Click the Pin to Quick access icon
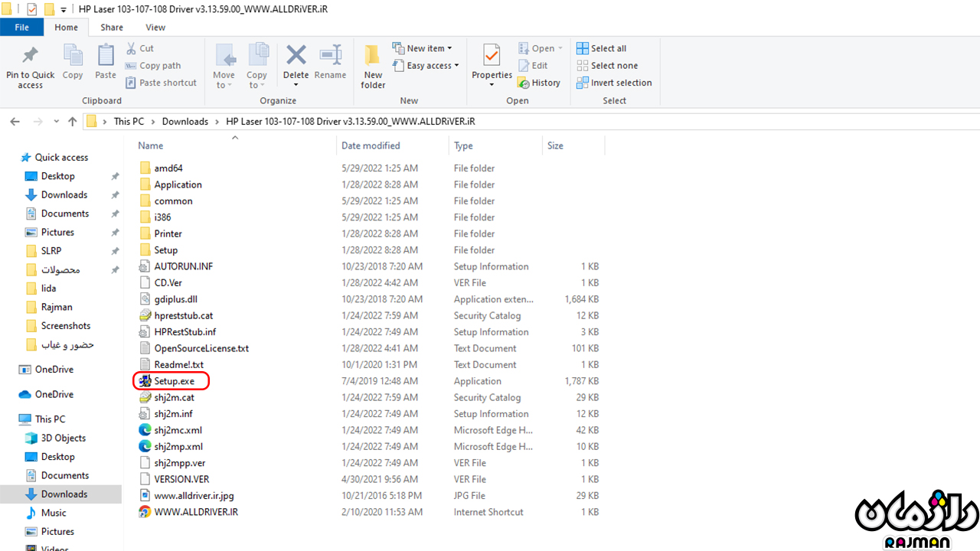This screenshot has width=980, height=551. 30,56
